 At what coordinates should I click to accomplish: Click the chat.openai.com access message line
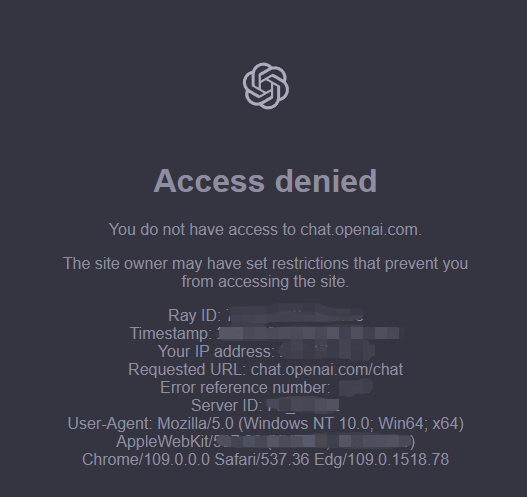point(265,230)
